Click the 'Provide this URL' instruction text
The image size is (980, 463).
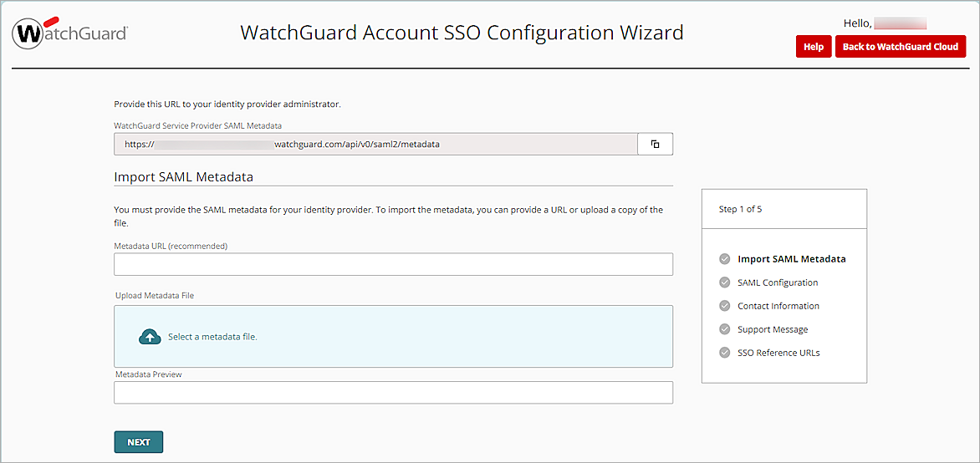(x=227, y=104)
